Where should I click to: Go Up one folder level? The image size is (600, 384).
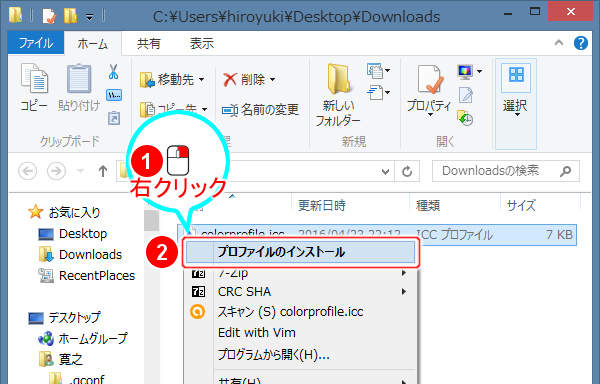pos(103,171)
